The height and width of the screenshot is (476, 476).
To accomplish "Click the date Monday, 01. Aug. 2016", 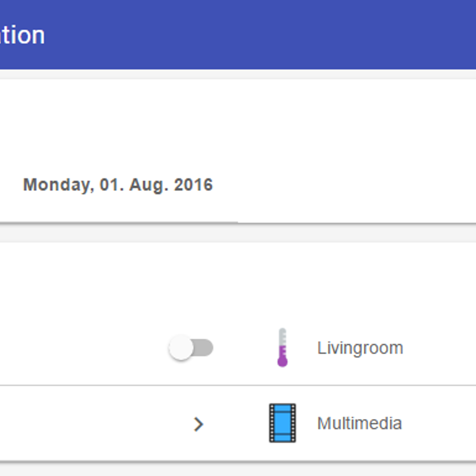I will tap(118, 185).
